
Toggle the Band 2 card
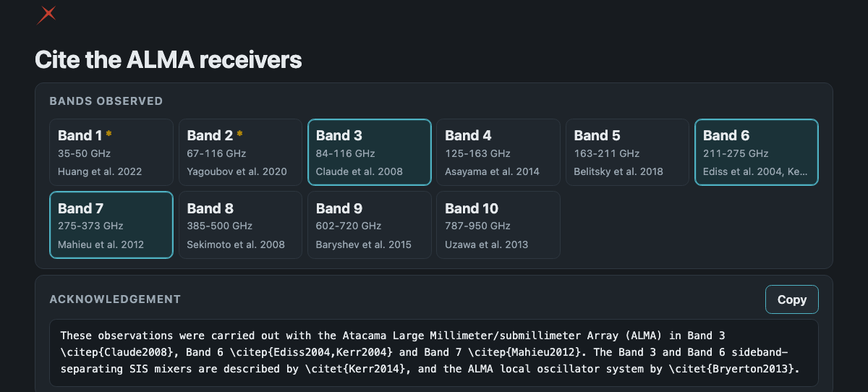coord(240,153)
